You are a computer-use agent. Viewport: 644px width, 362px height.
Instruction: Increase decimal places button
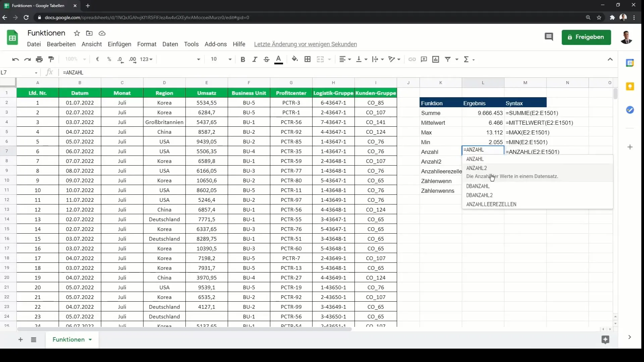pyautogui.click(x=132, y=59)
